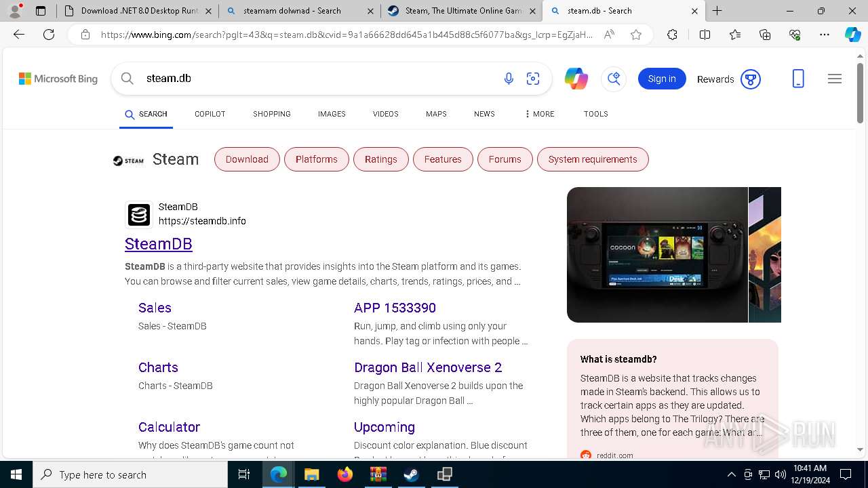Select the COPILOT search category
This screenshot has height=488, width=868.
point(210,114)
